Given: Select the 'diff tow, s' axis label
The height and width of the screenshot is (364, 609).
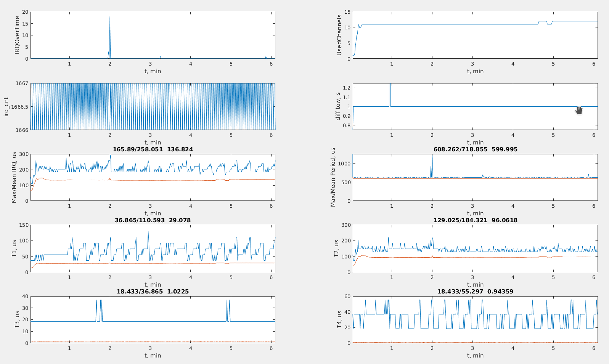Looking at the screenshot, I should tap(338, 106).
